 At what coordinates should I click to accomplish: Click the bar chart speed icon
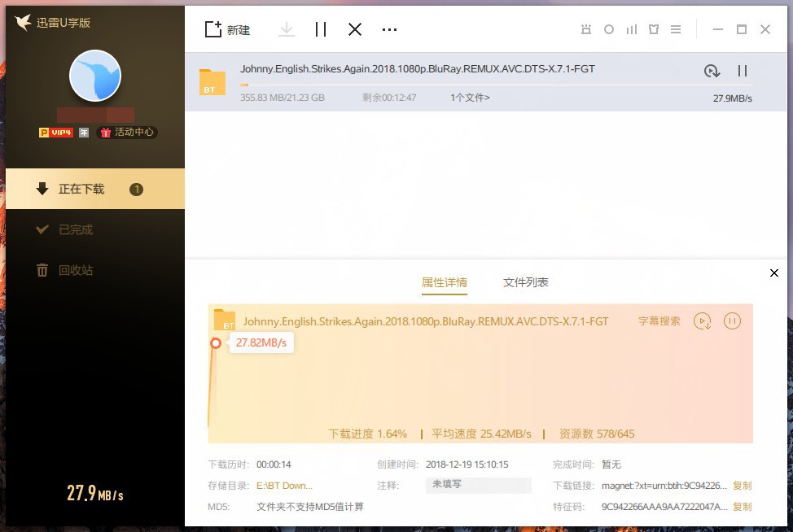point(631,29)
